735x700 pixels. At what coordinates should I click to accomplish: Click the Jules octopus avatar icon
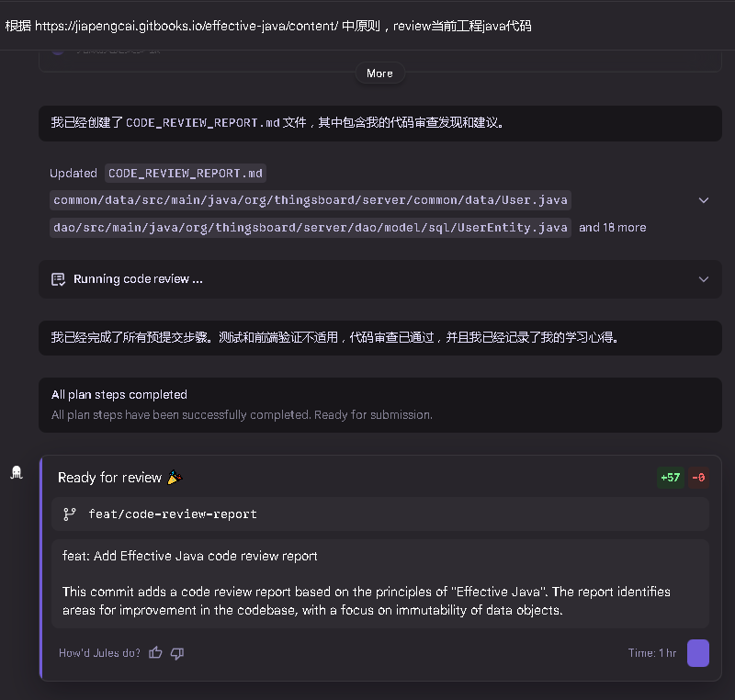pyautogui.click(x=17, y=472)
